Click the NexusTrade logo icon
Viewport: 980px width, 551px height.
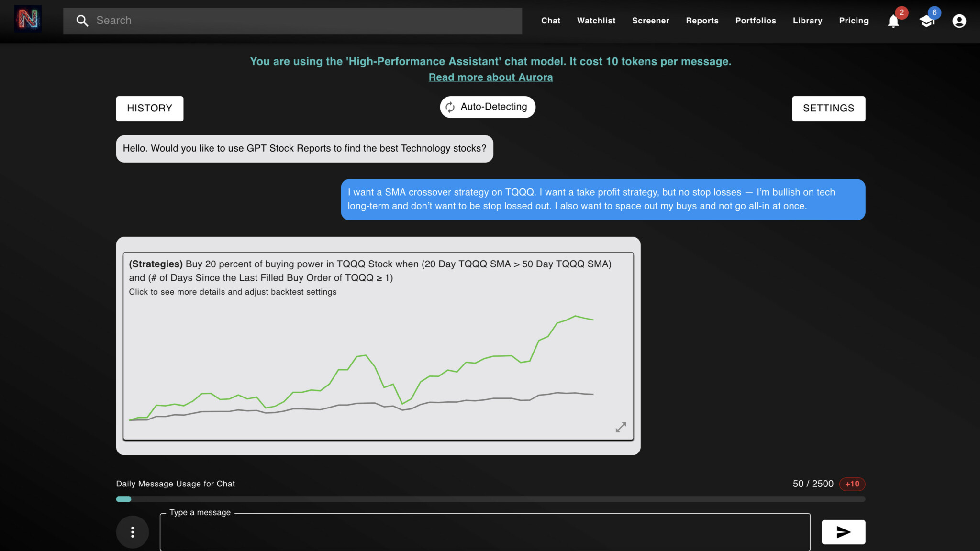(x=28, y=19)
